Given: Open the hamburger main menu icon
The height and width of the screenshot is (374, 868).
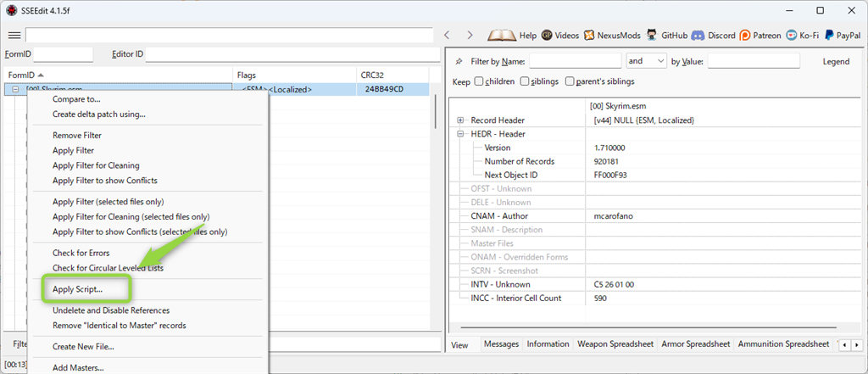Looking at the screenshot, I should 14,35.
